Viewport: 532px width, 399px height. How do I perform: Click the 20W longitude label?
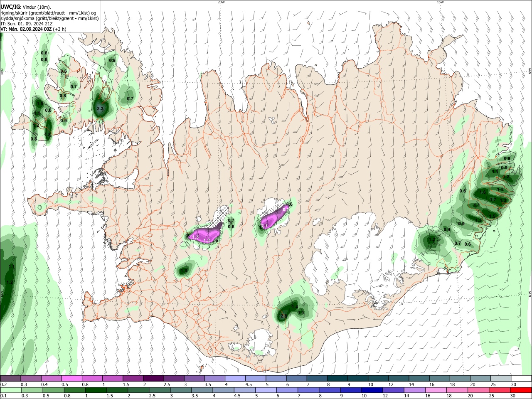(x=221, y=2)
